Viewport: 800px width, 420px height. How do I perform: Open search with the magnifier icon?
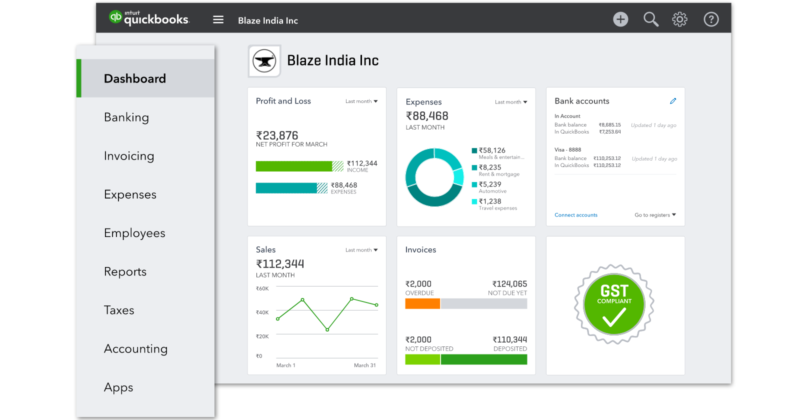pos(651,19)
